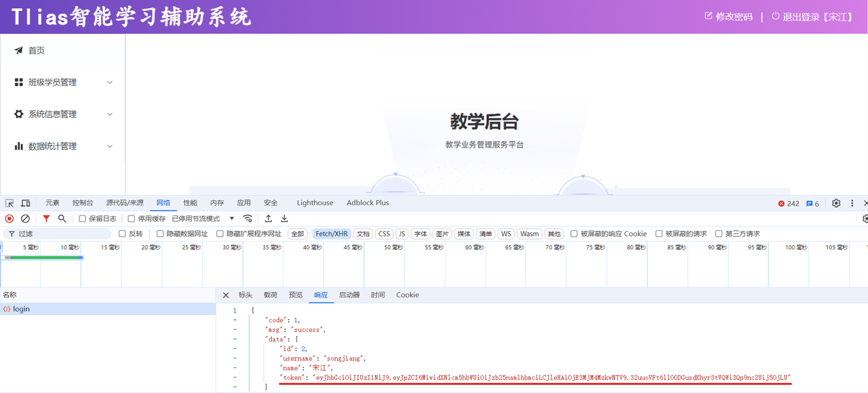This screenshot has width=868, height=393.
Task: Click 退出登录 to log out
Action: click(813, 17)
